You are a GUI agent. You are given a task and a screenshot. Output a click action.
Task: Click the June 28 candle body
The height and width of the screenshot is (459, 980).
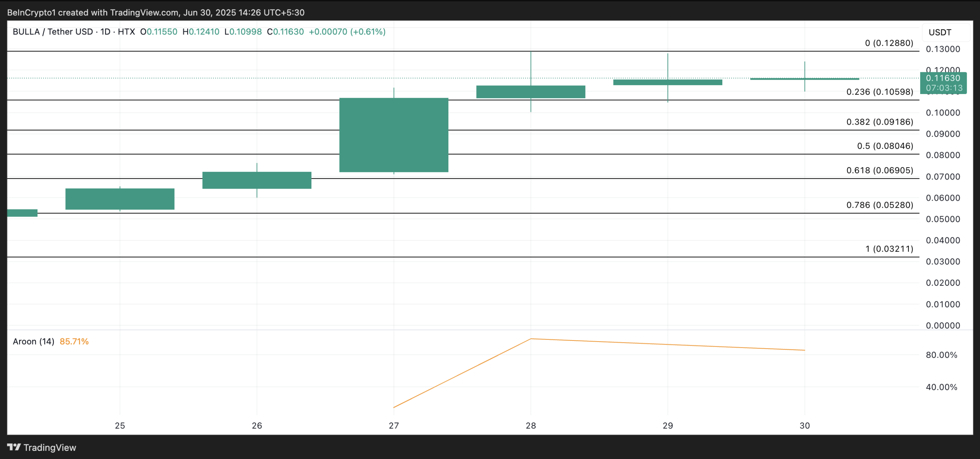tap(531, 92)
